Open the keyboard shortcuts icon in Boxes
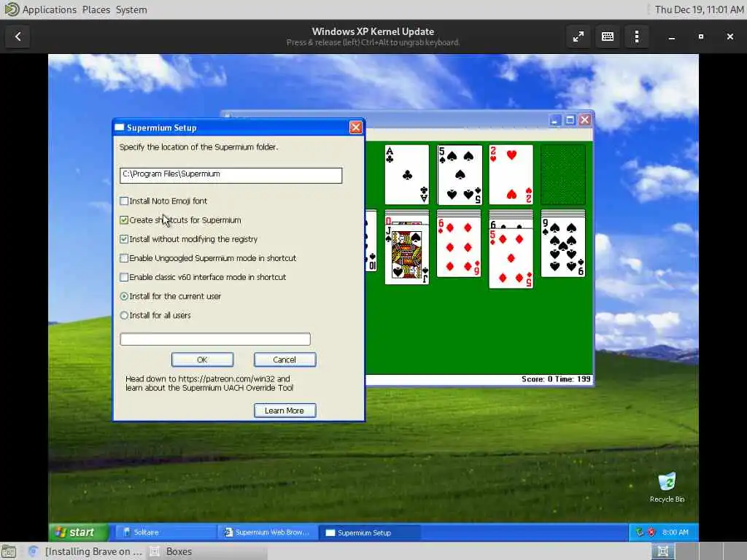 tap(608, 36)
